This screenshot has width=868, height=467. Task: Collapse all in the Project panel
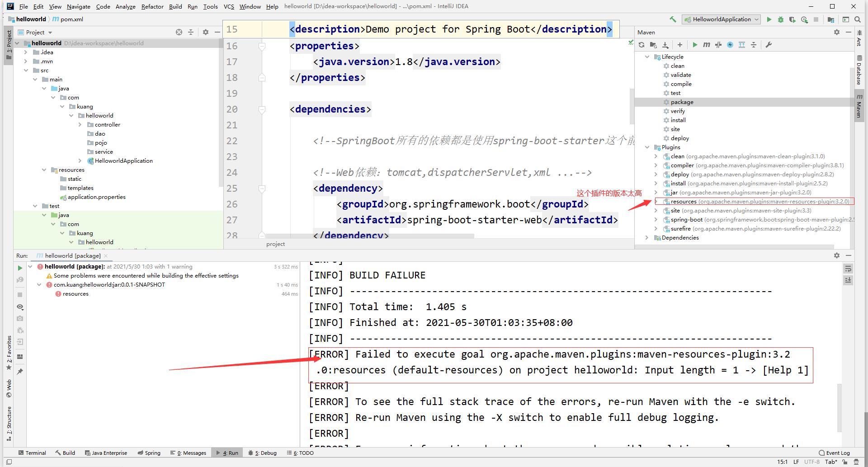click(191, 32)
